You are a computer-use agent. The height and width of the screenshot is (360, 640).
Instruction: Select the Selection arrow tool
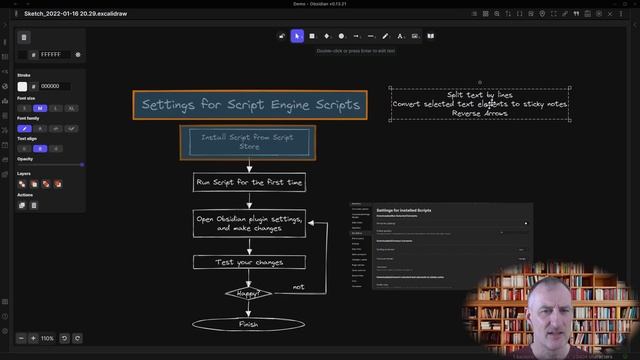297,36
